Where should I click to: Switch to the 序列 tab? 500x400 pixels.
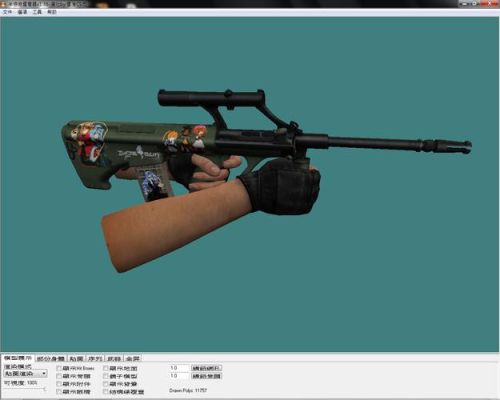pyautogui.click(x=95, y=359)
